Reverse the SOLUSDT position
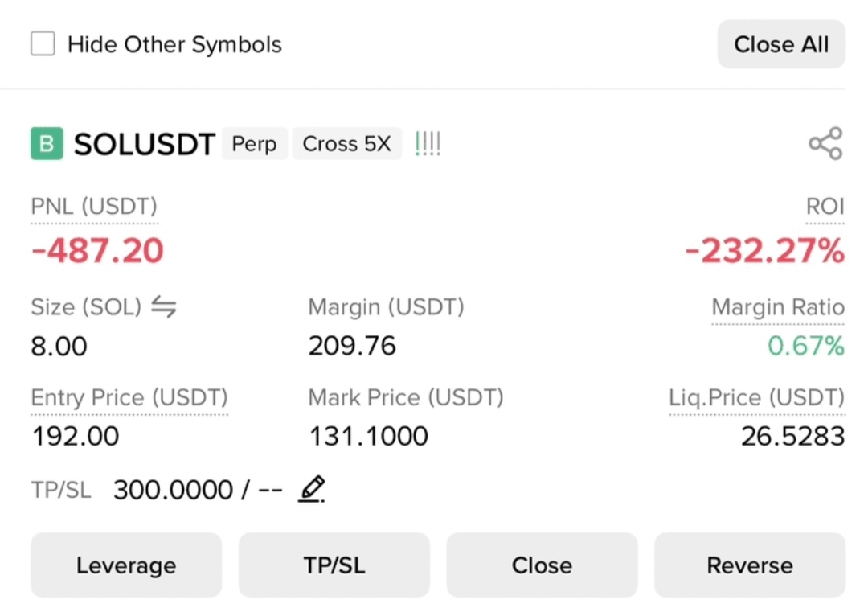 pos(750,565)
